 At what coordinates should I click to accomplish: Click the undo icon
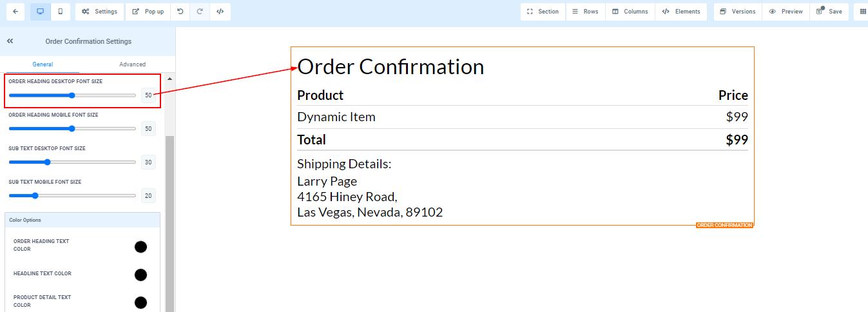pos(180,12)
